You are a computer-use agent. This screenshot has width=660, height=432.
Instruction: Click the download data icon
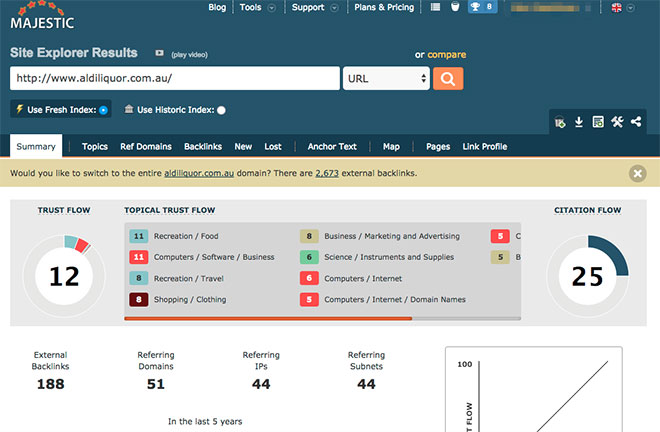coord(579,122)
